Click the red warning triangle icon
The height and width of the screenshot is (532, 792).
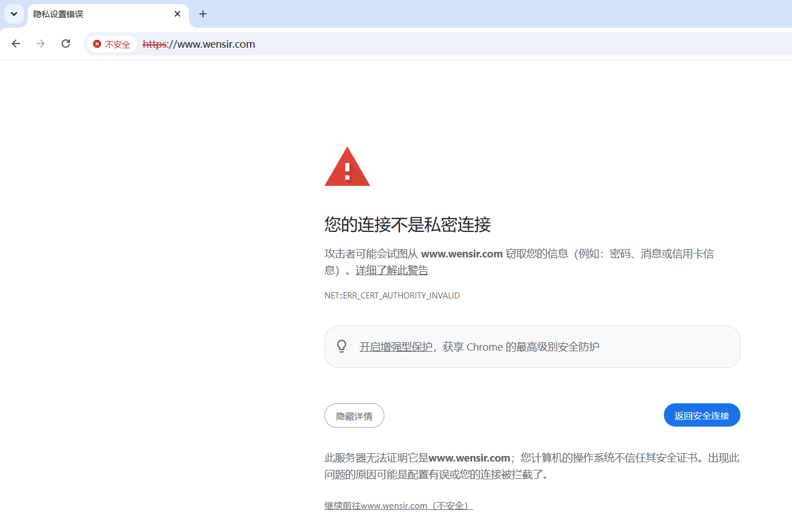click(x=347, y=167)
